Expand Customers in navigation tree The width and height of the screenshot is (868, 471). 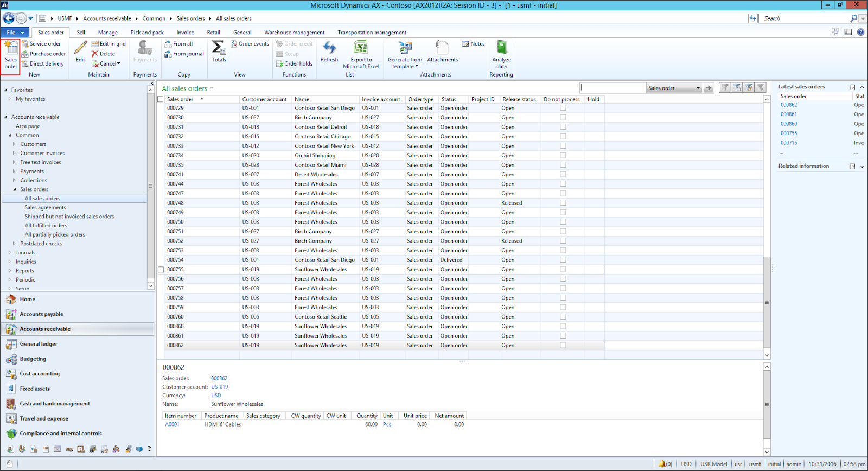click(14, 144)
